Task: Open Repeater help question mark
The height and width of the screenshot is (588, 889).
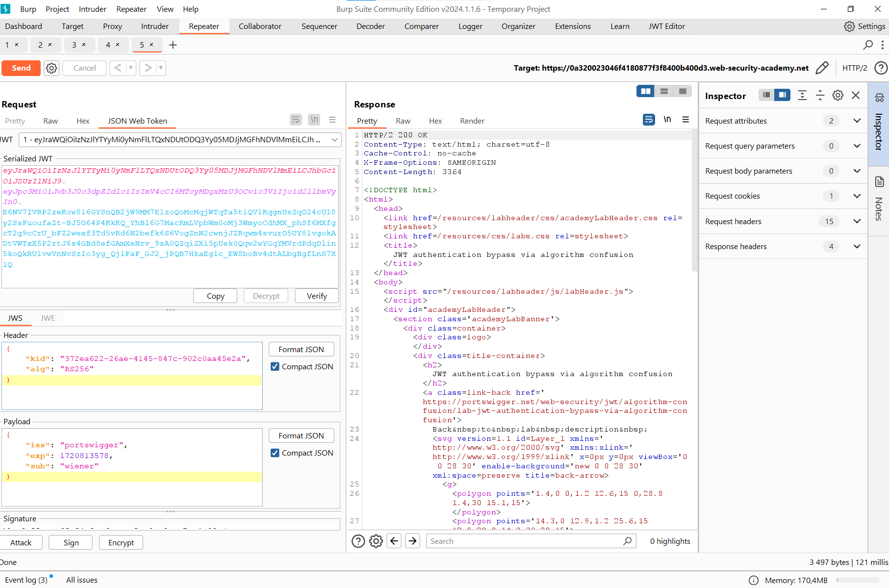Action: 881,68
